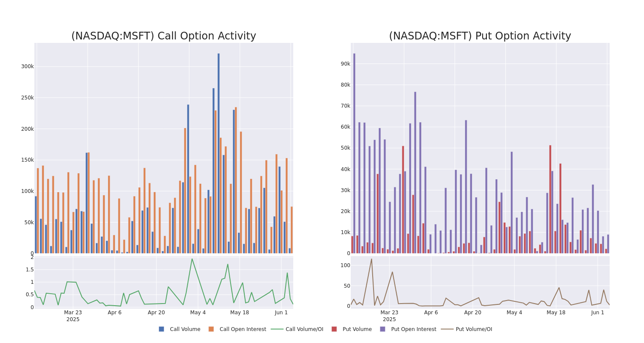This screenshot has height=343, width=644.
Task: Click the 50 label on put ratio axis
Action: click(x=347, y=286)
